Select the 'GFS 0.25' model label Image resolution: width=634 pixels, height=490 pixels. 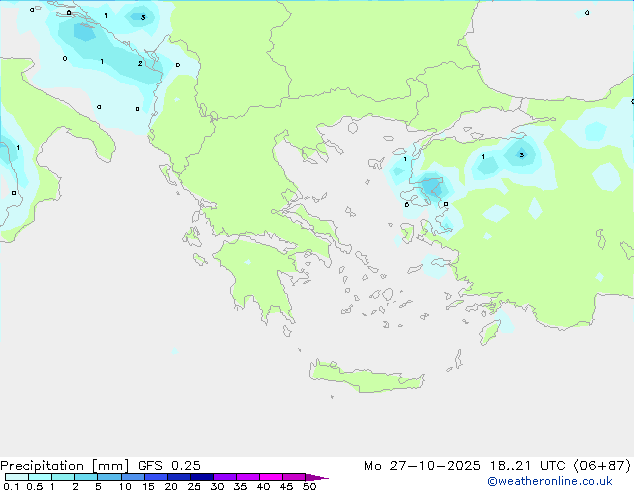pyautogui.click(x=169, y=466)
